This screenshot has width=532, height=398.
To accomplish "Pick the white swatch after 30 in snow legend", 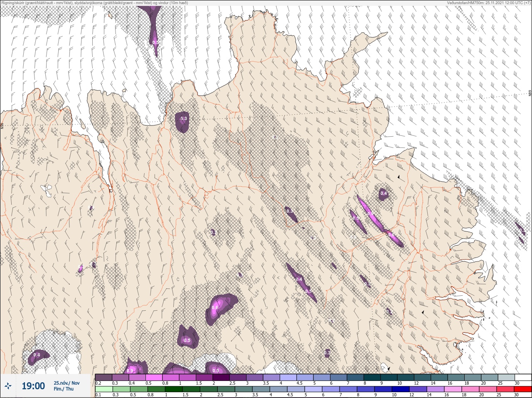I will 523,377.
